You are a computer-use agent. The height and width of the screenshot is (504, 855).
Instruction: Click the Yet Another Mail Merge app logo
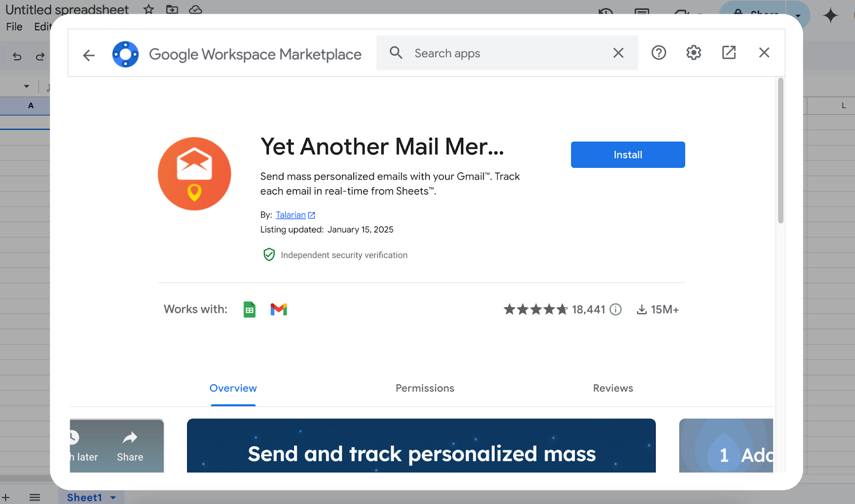coord(195,174)
